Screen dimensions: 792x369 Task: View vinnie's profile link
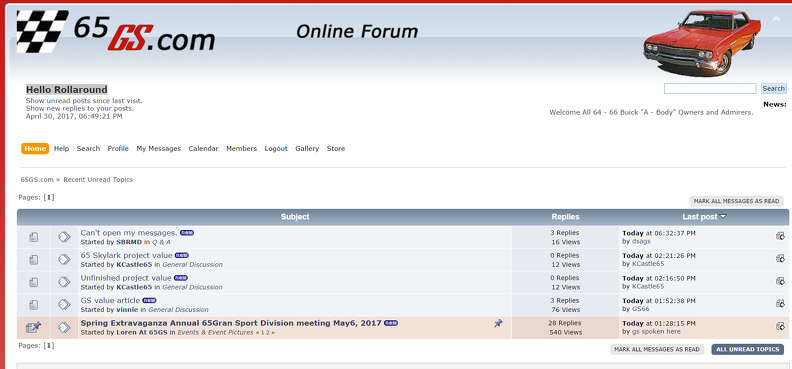[127, 310]
